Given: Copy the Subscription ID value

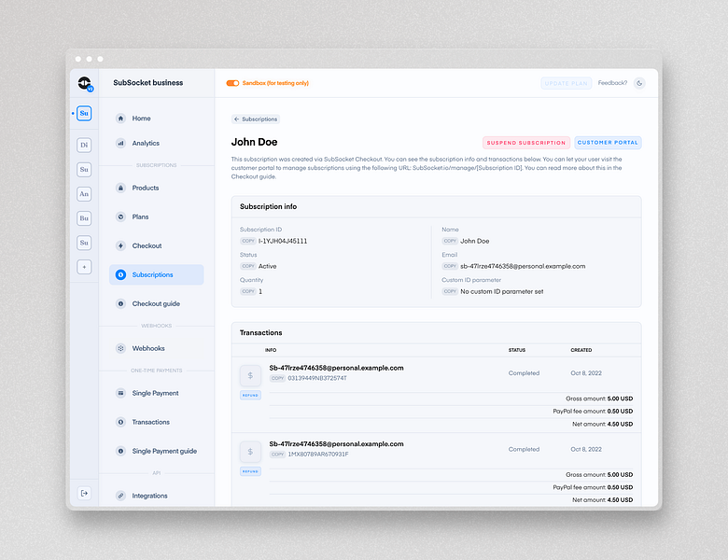Looking at the screenshot, I should [248, 241].
